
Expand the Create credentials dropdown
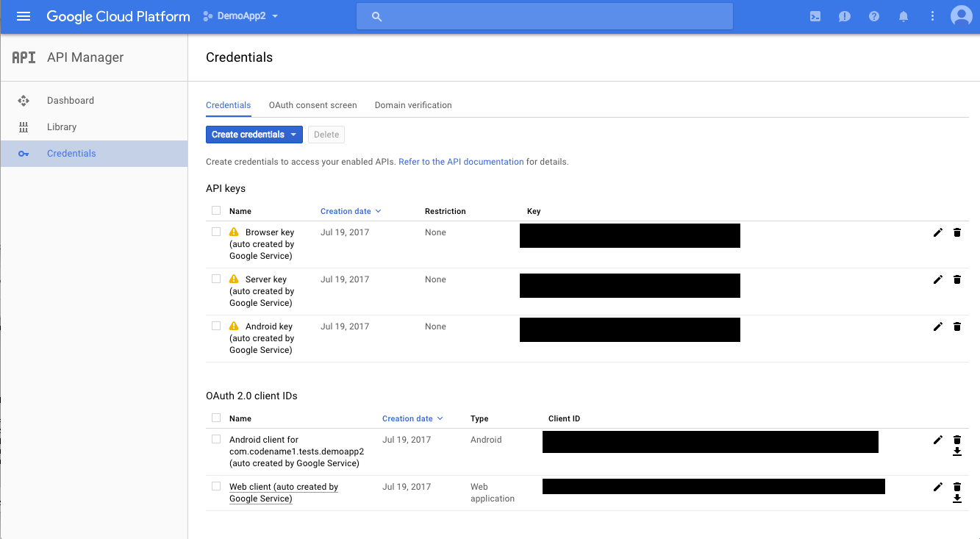coord(254,135)
